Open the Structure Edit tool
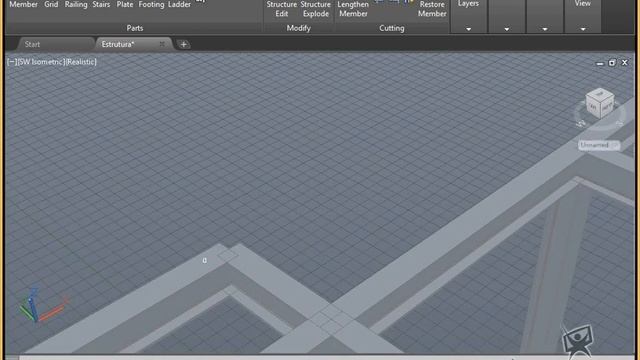This screenshot has height=360, width=640. pyautogui.click(x=281, y=9)
